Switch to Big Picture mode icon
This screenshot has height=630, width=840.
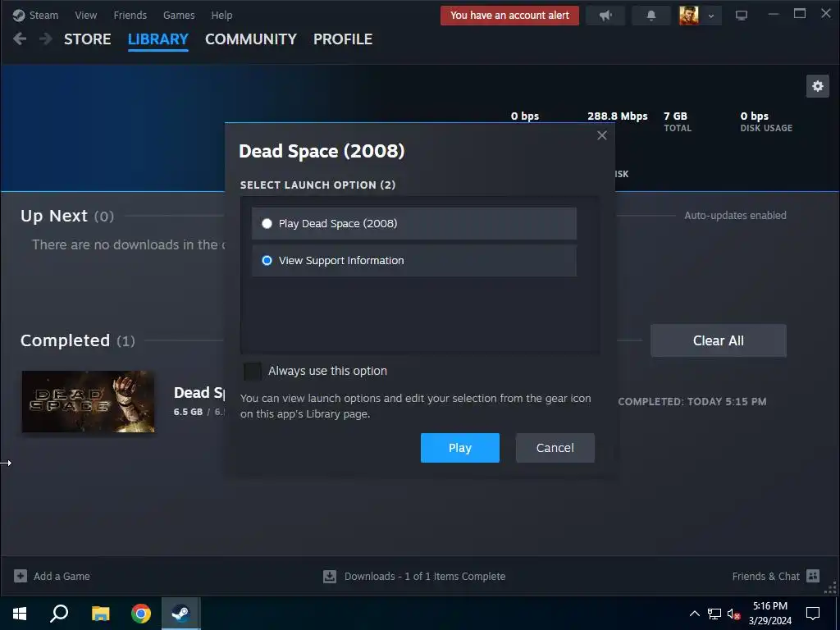click(742, 16)
